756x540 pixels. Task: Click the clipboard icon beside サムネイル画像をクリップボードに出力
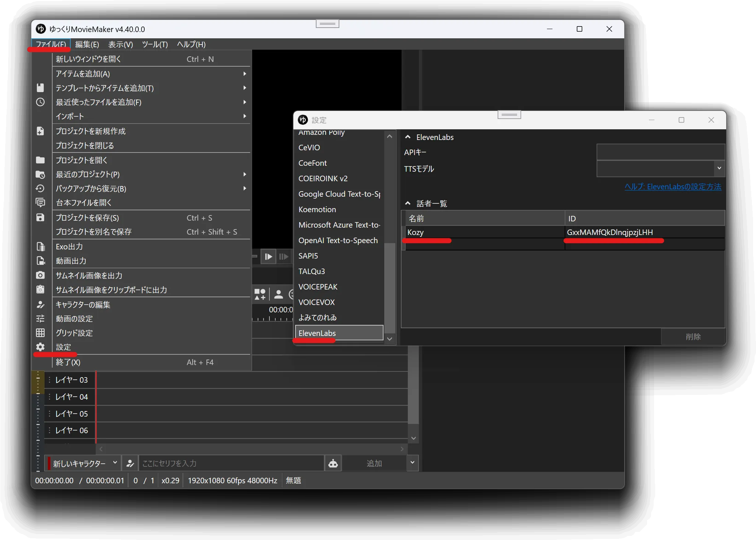click(x=40, y=290)
